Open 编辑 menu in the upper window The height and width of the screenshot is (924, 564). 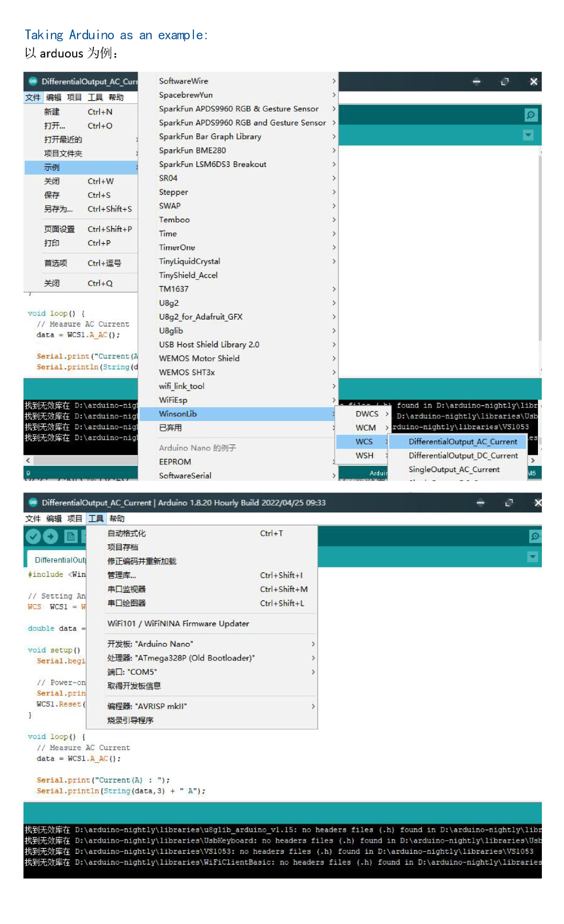click(x=54, y=98)
